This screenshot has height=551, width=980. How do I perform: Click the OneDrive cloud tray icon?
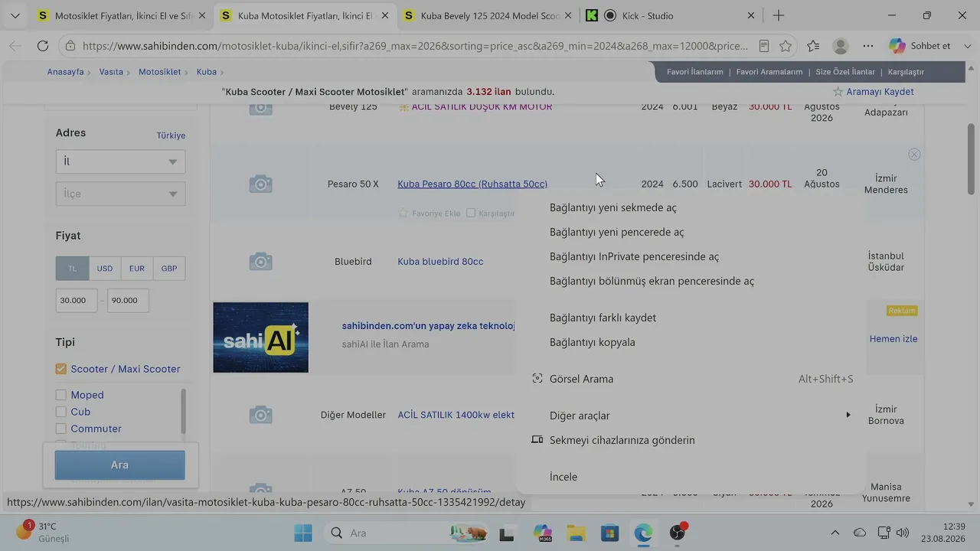point(860,533)
